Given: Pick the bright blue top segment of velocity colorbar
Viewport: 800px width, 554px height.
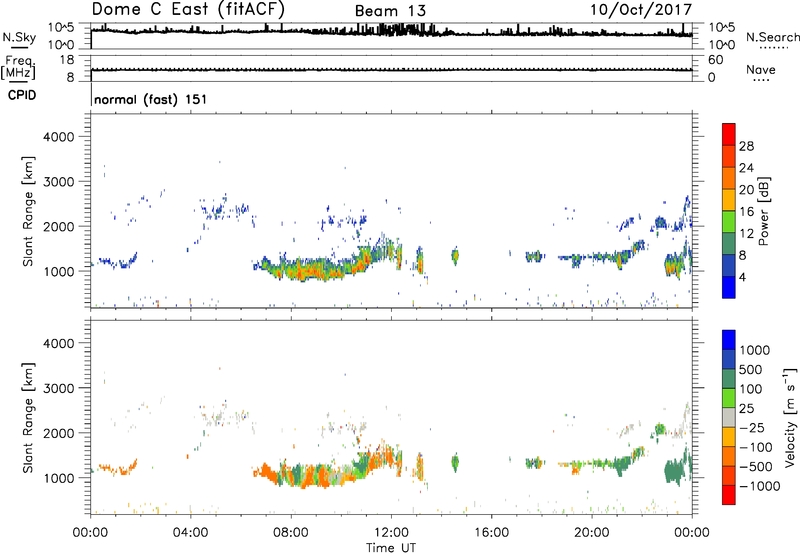Looking at the screenshot, I should pos(729,340).
